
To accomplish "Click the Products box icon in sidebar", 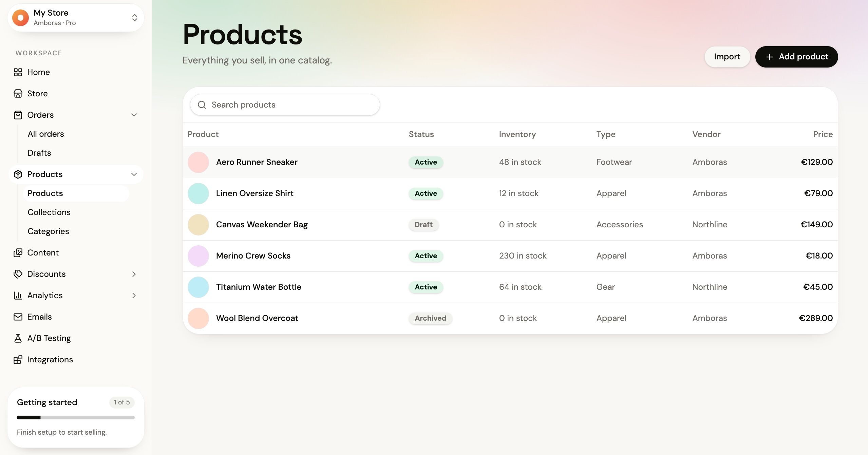I will 18,174.
